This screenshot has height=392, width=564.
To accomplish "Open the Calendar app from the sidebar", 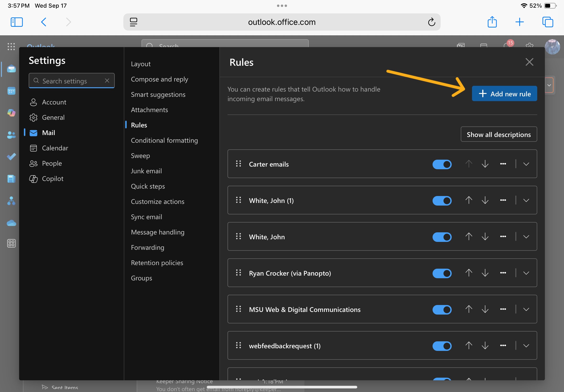I will tap(11, 91).
